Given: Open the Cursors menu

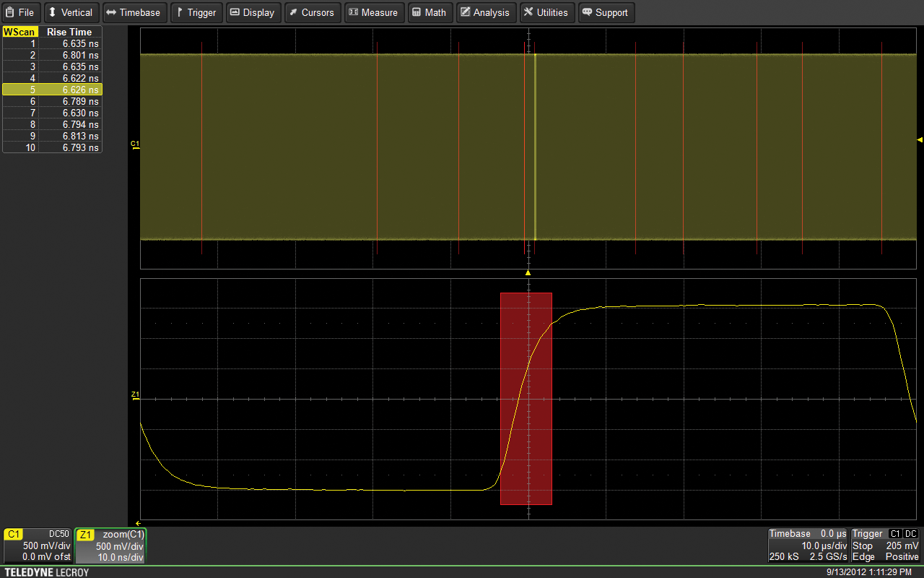Looking at the screenshot, I should [x=312, y=12].
